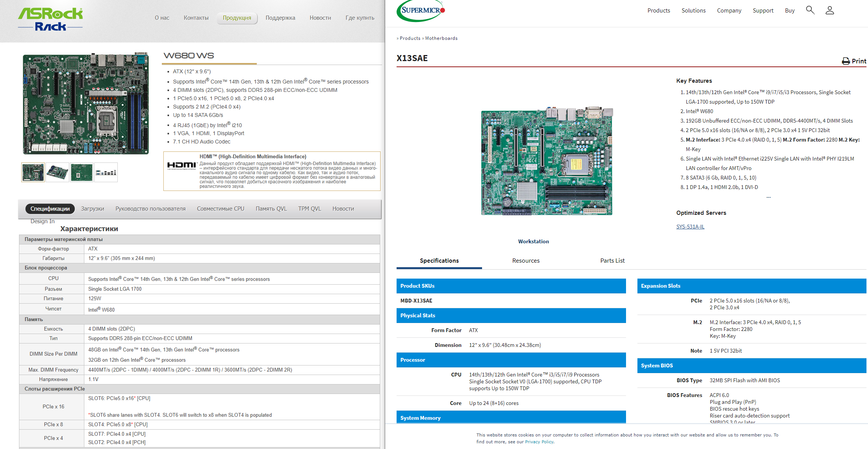Image resolution: width=868 pixels, height=449 pixels.
Task: Select first W680 WS board thumbnail
Action: (x=33, y=172)
